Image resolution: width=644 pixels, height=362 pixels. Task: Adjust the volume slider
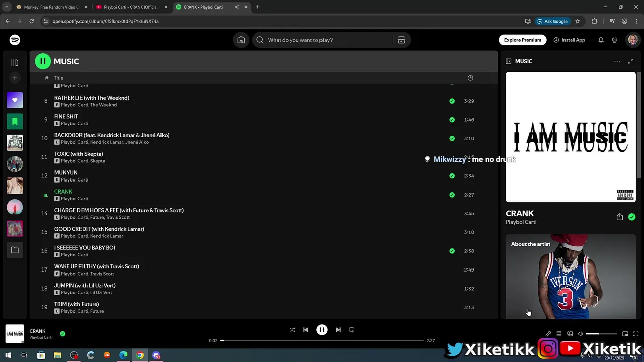pos(602,334)
